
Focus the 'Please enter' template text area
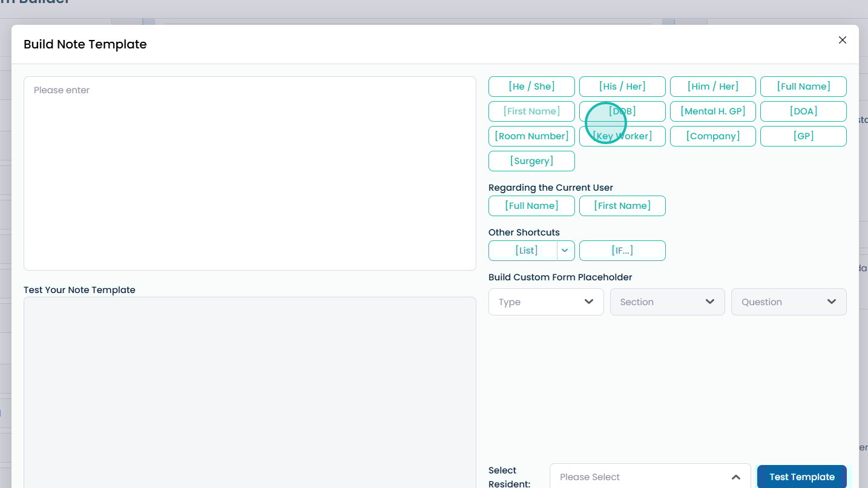click(249, 173)
